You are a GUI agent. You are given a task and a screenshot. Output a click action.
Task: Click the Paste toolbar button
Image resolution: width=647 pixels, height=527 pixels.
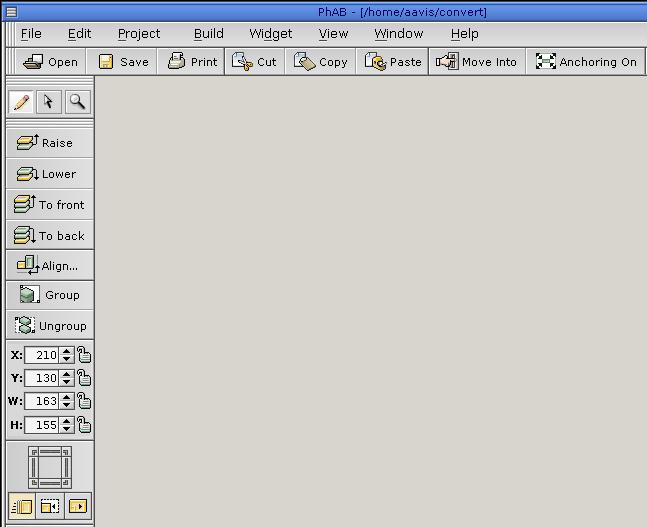(x=394, y=62)
